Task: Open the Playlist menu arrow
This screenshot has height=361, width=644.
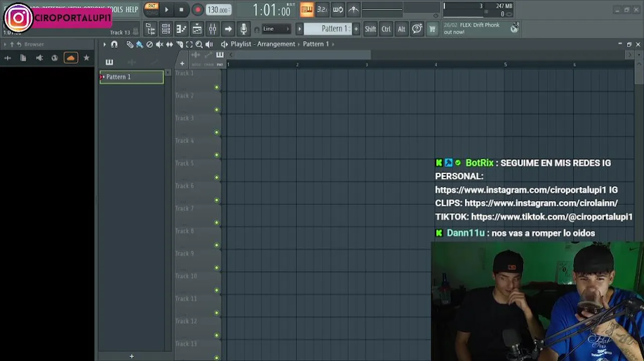Action: click(x=105, y=44)
